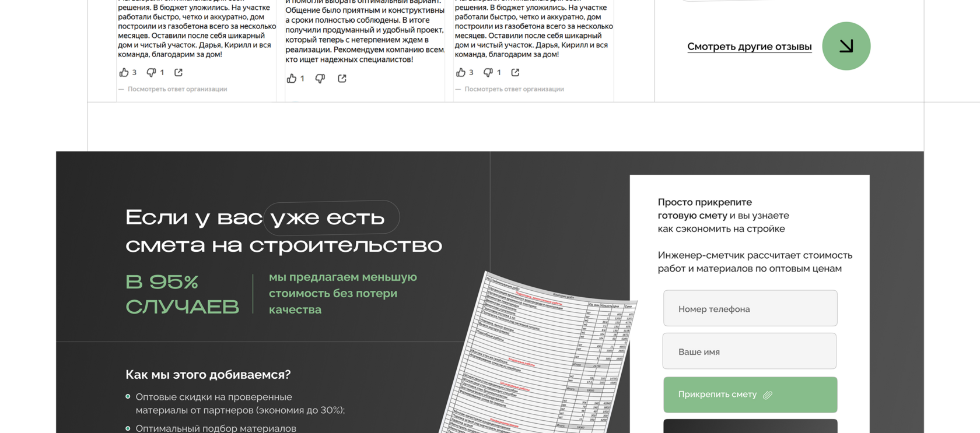Click the 'Инженер-сметчик рассчитает стоимость' paragraph
This screenshot has height=433, width=980.
point(755,262)
